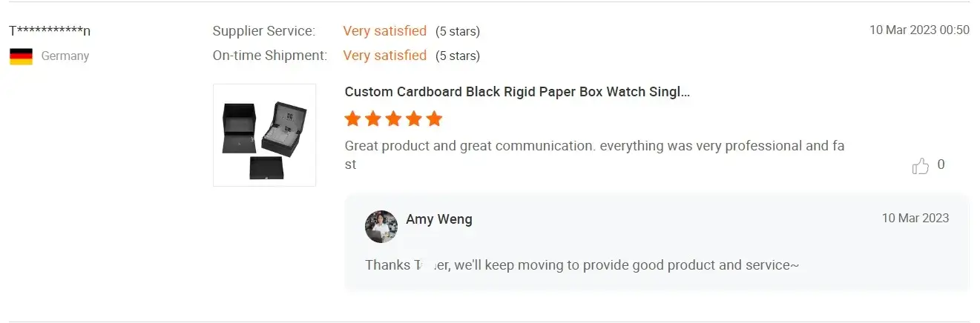This screenshot has height=323, width=980.
Task: Click the supplier reply text starting with Thanks
Action: [x=582, y=264]
